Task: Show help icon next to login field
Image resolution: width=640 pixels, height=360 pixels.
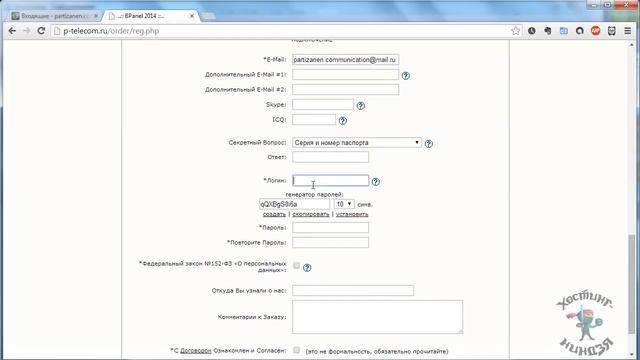Action: point(376,182)
